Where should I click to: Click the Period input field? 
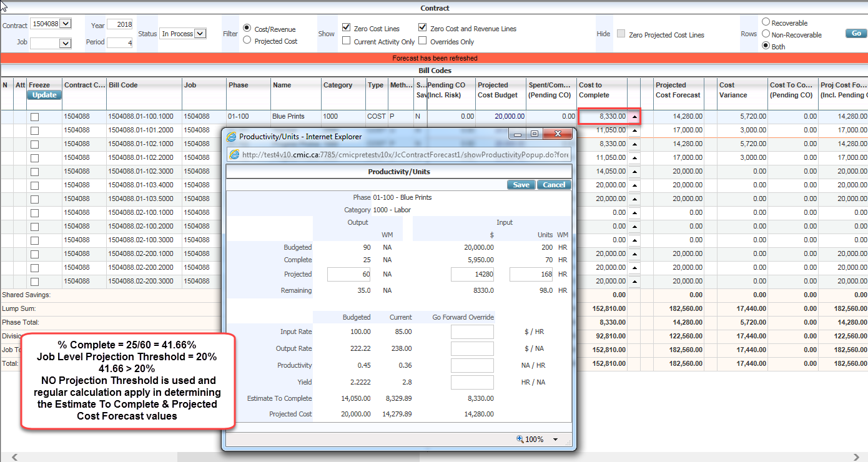[x=120, y=42]
